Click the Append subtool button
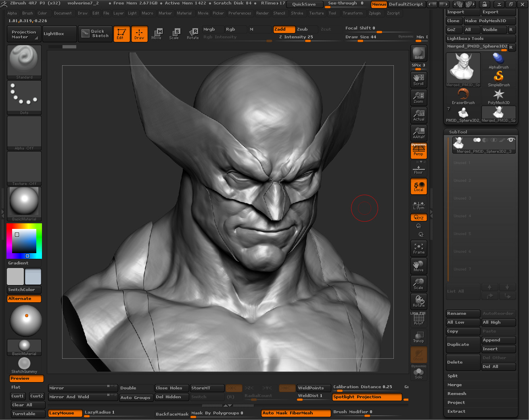Viewport: 529px width, 420px height. 499,340
